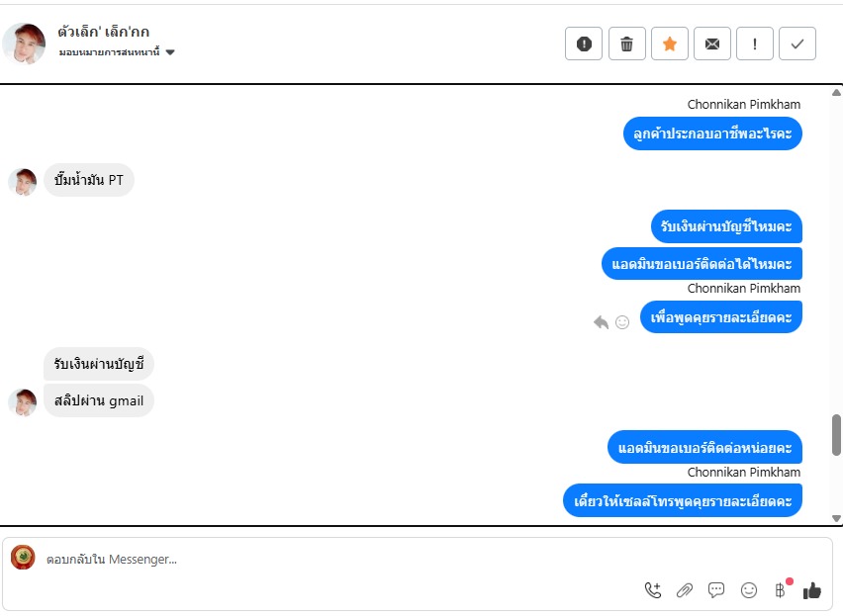
Task: Send a thumbs up like
Action: [x=811, y=590]
